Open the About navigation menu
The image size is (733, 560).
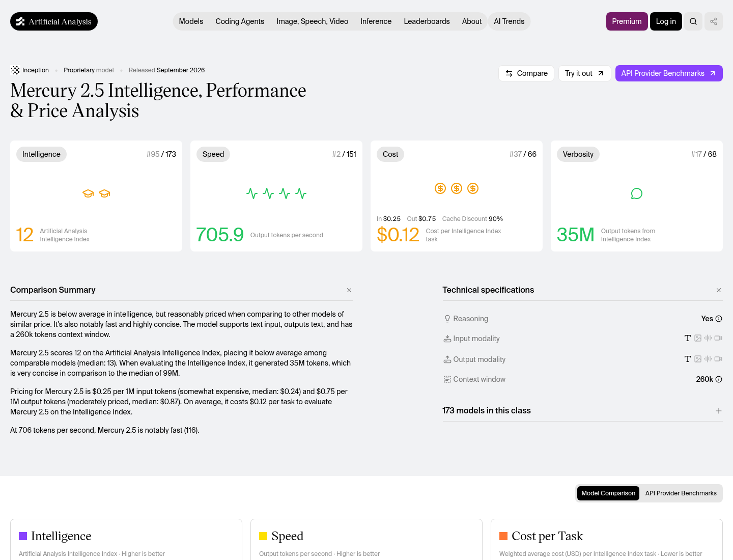pos(472,21)
